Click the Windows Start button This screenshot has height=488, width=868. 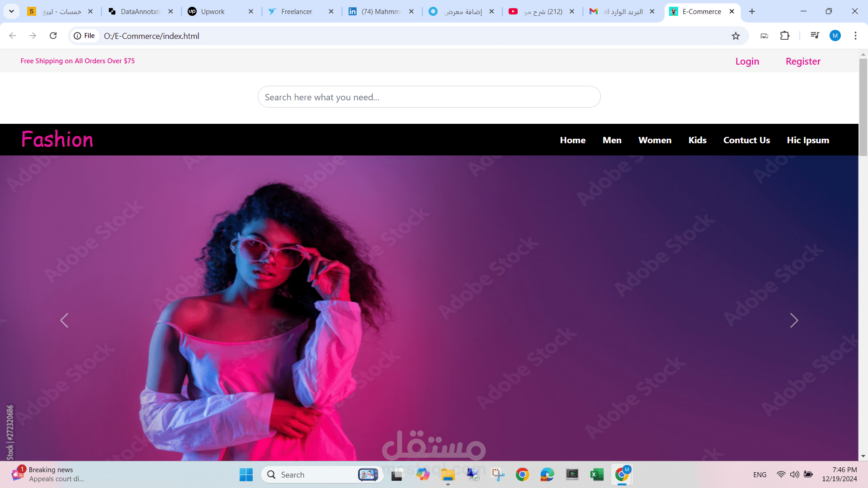(246, 474)
